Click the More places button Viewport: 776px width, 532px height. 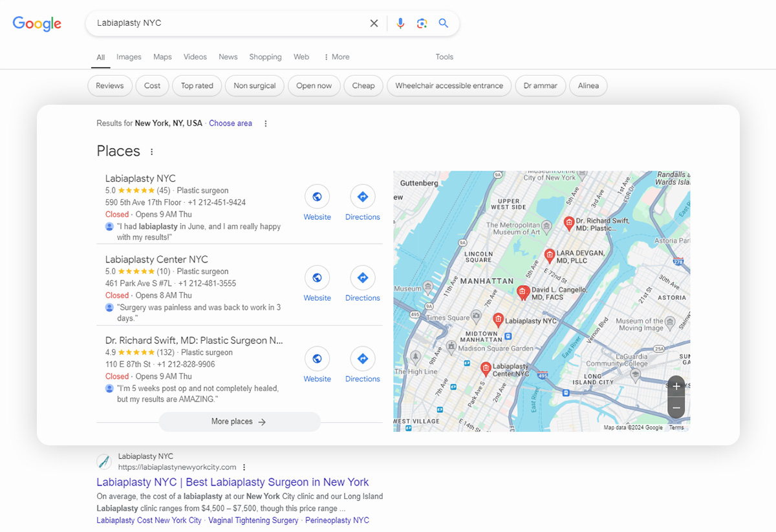click(x=239, y=422)
